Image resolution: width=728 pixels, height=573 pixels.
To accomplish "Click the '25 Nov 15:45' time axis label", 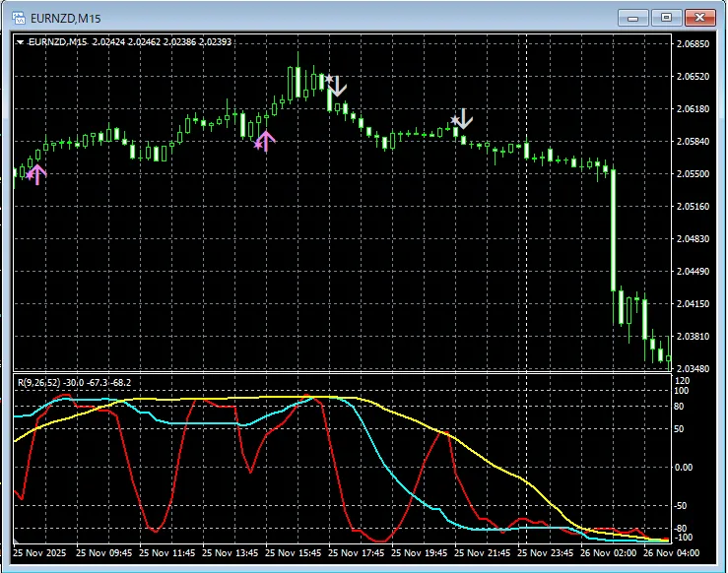I will point(293,553).
